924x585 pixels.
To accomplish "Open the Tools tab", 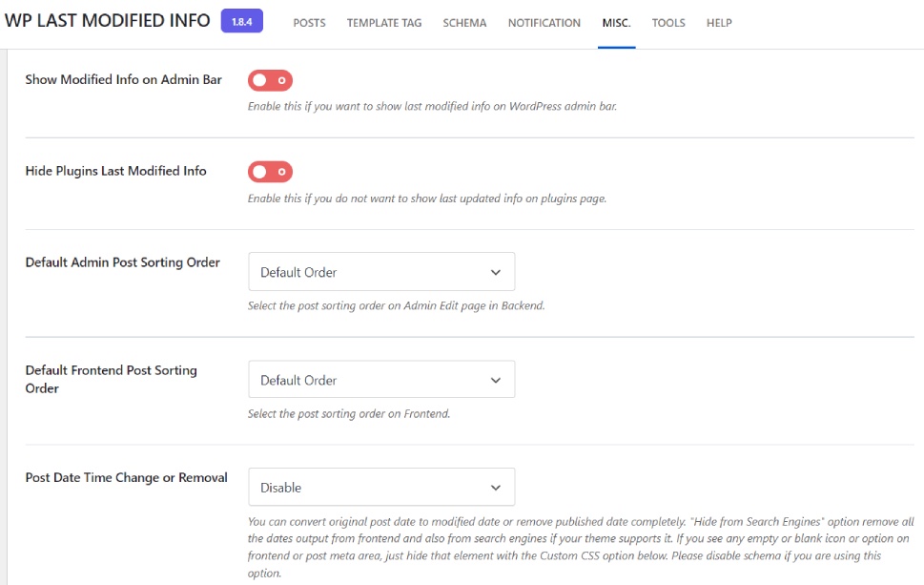I will (668, 23).
